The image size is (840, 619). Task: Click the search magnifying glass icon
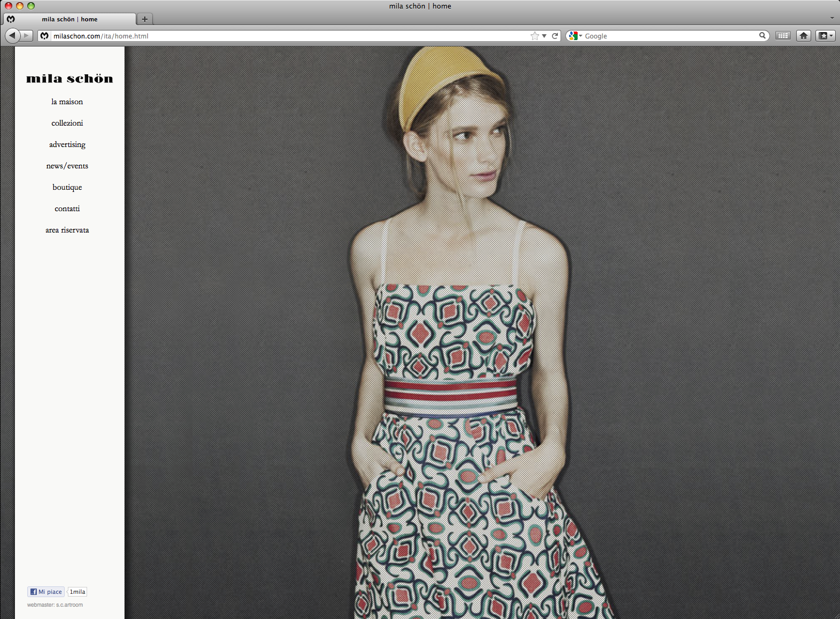pyautogui.click(x=763, y=36)
